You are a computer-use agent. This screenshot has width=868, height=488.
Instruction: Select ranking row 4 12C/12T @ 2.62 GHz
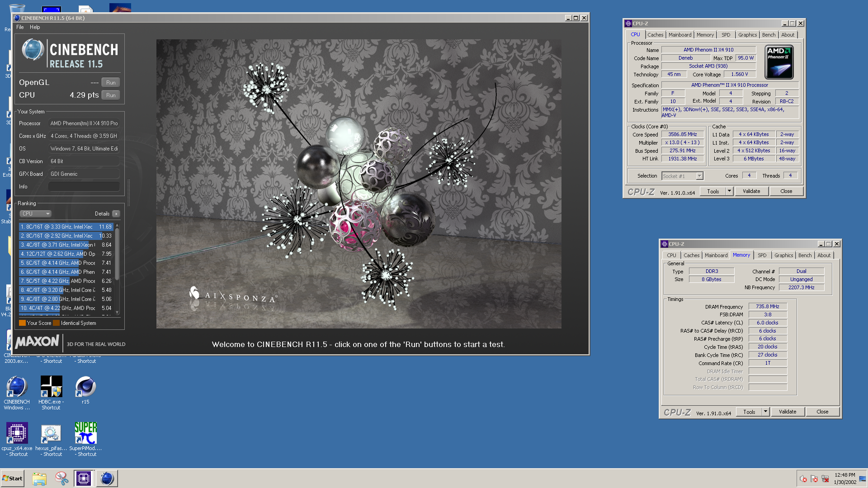pyautogui.click(x=66, y=254)
